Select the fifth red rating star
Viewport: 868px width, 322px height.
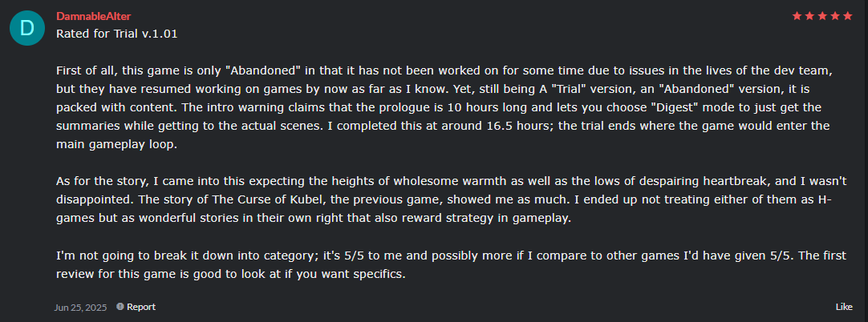[x=847, y=16]
